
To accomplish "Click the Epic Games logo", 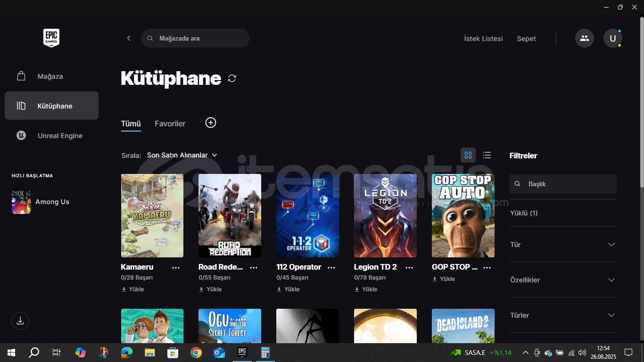I will [x=51, y=38].
